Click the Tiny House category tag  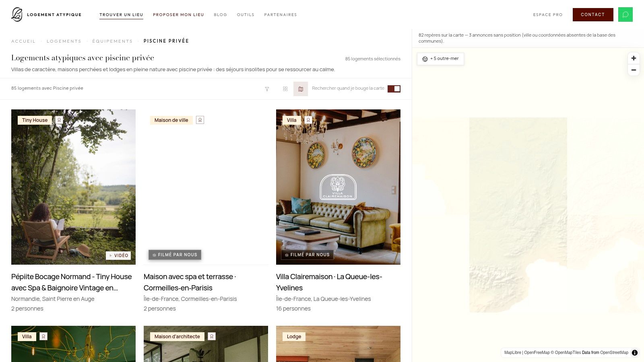pyautogui.click(x=35, y=120)
